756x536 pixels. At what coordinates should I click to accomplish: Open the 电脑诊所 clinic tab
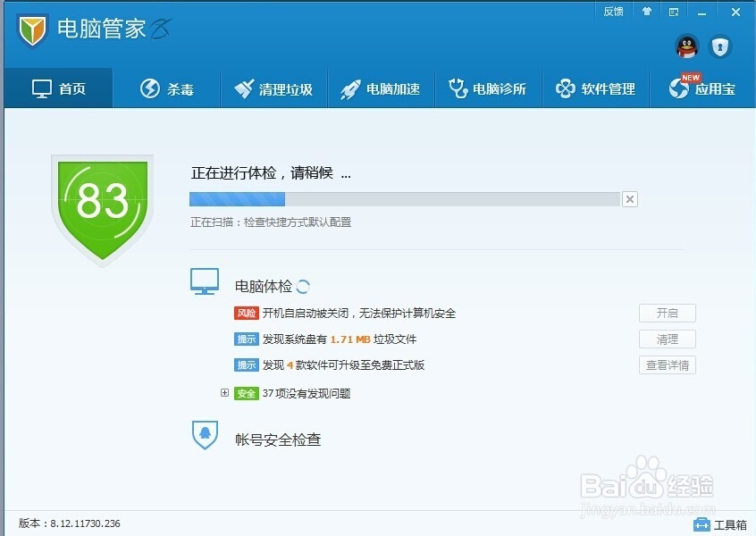(488, 88)
